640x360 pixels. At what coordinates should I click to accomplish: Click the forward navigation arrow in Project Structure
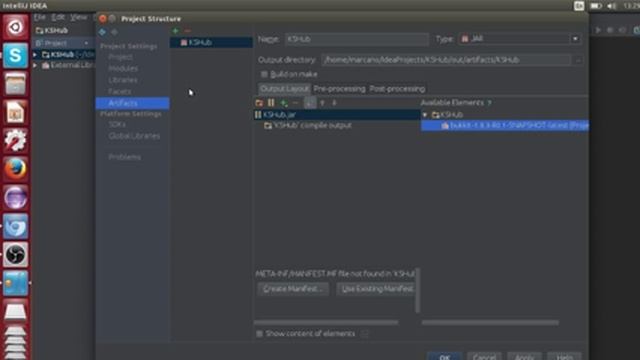tap(115, 31)
